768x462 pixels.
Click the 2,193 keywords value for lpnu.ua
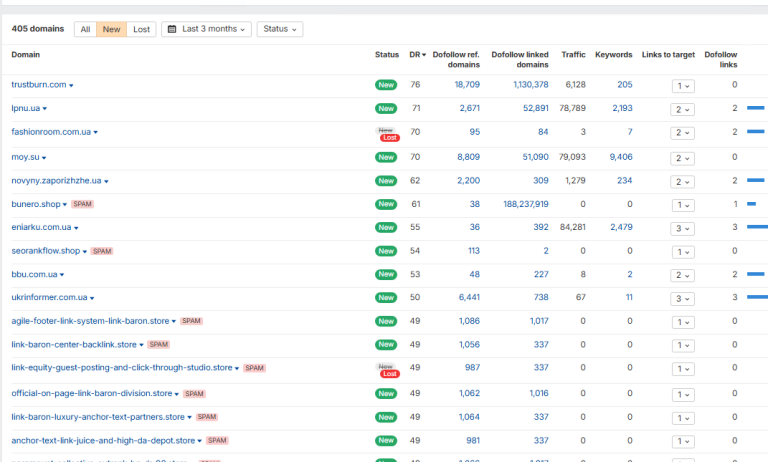point(622,108)
